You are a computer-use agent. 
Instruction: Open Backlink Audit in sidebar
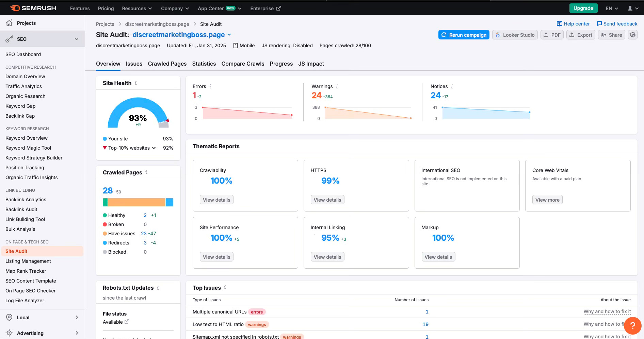21,209
